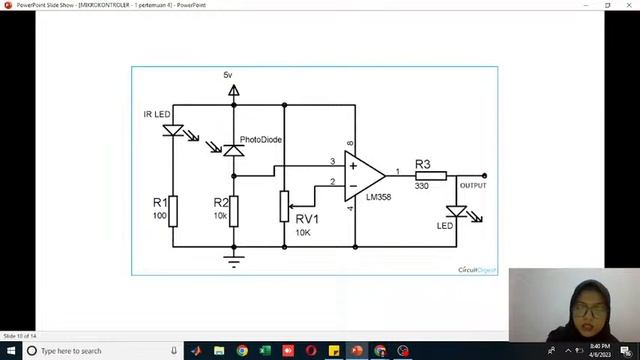Launch Google Chrome from the taskbar

pyautogui.click(x=242, y=351)
